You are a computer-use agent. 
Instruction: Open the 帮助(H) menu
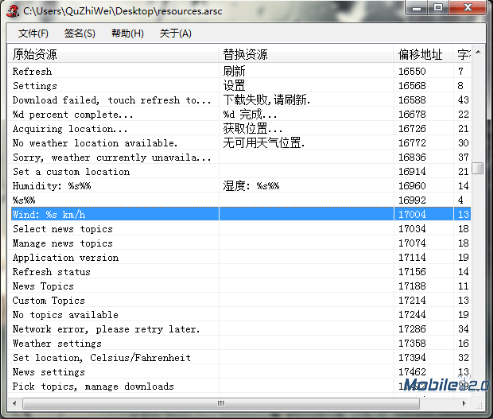127,33
